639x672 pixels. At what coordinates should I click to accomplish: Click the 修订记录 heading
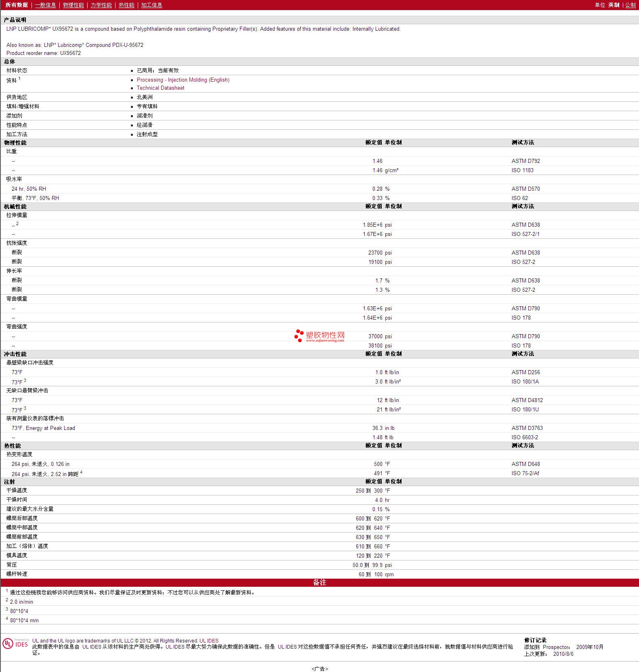535,640
